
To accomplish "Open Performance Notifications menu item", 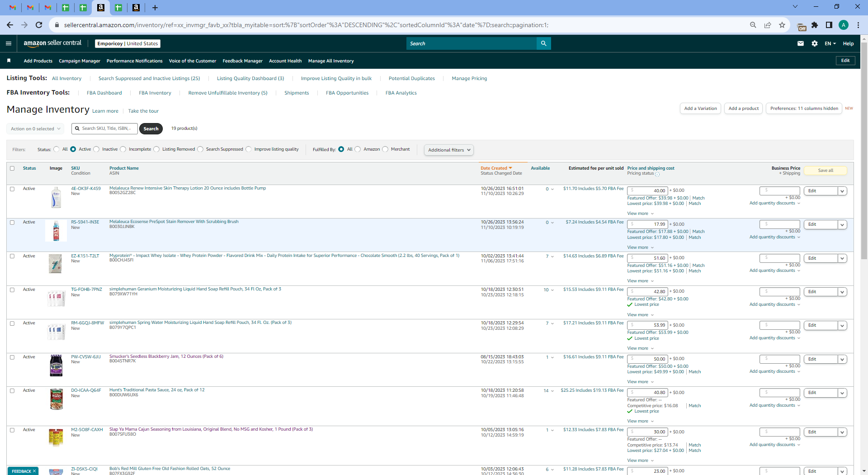I will tap(135, 61).
